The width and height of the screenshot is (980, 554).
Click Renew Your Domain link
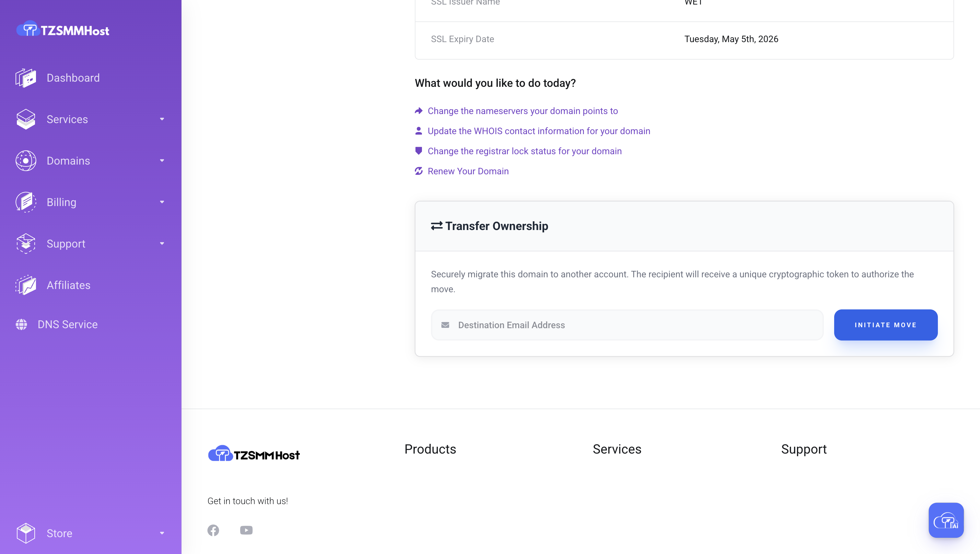468,171
